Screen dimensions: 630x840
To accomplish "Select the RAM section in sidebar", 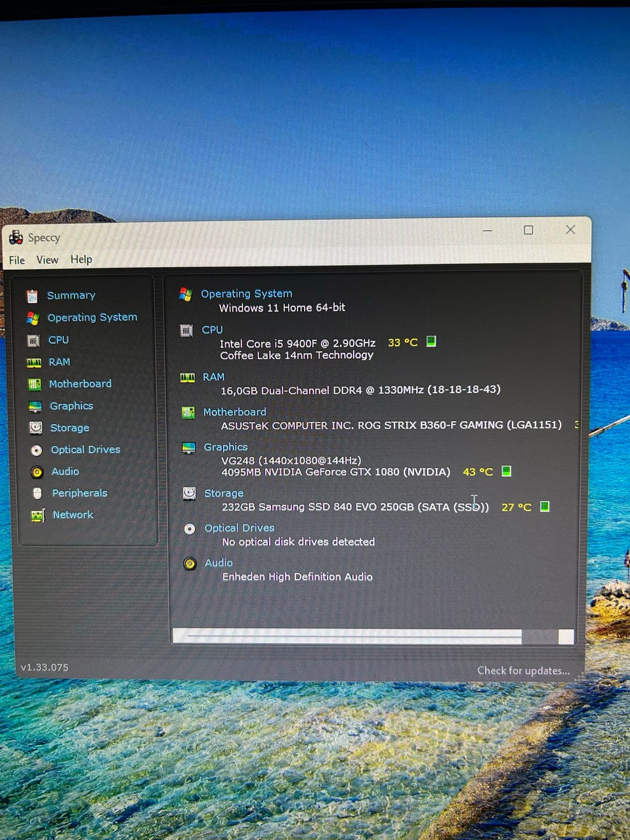I will click(59, 362).
